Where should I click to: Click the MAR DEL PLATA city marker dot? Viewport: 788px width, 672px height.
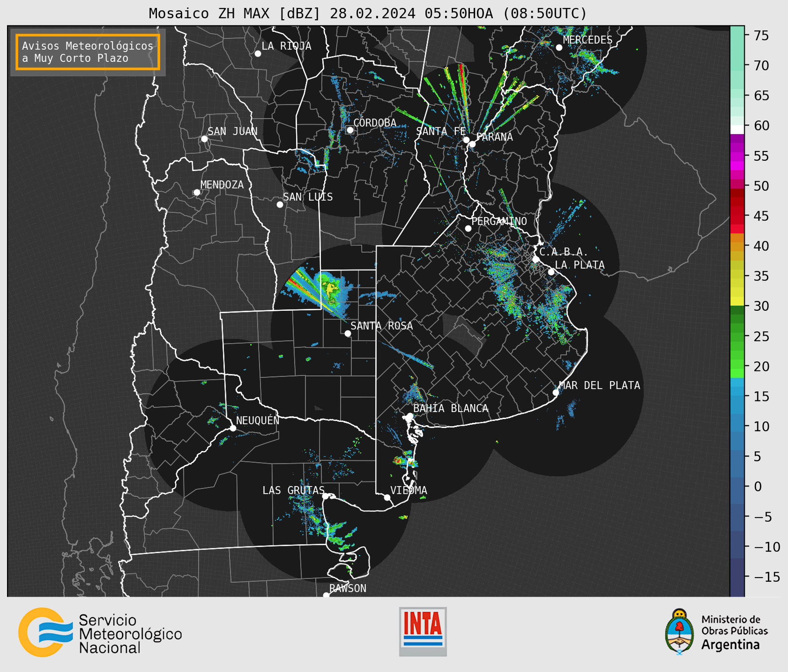556,393
